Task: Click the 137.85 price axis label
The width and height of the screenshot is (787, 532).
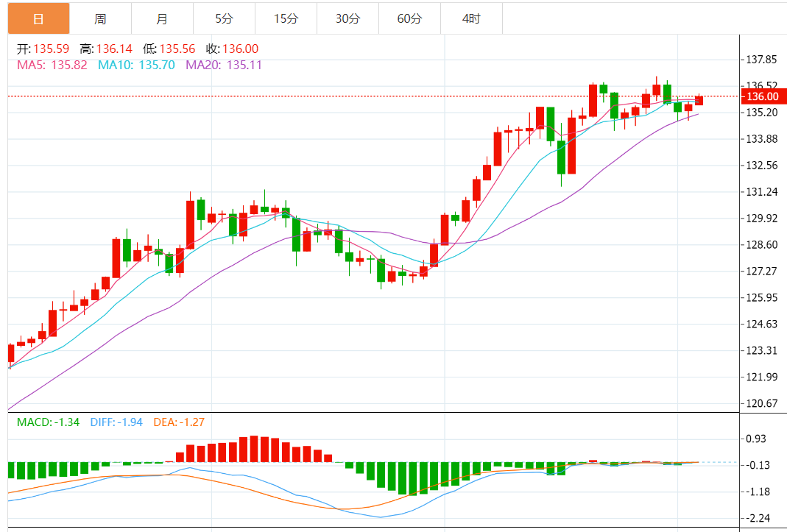Action: (761, 60)
